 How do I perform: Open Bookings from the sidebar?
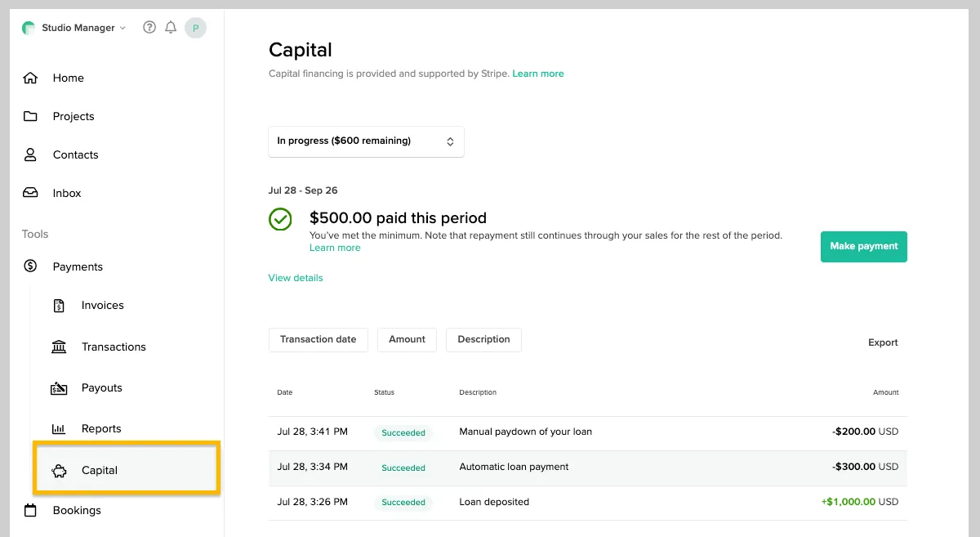[77, 511]
